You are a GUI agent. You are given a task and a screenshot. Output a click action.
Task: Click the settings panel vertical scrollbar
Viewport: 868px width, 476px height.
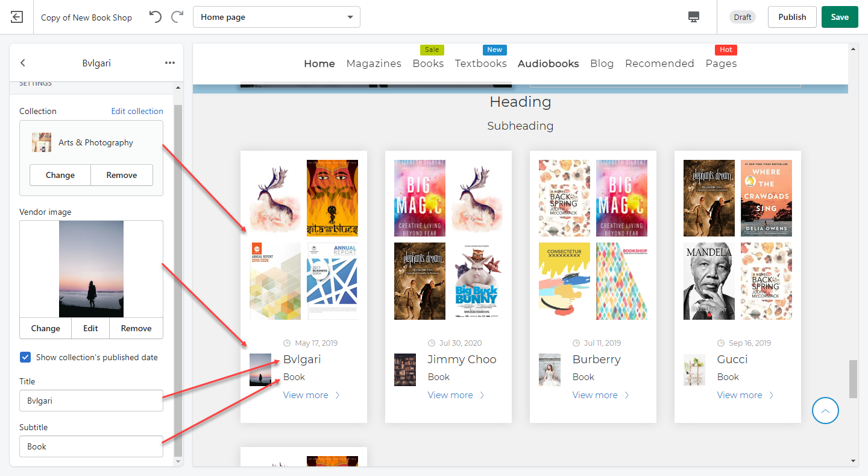click(178, 280)
